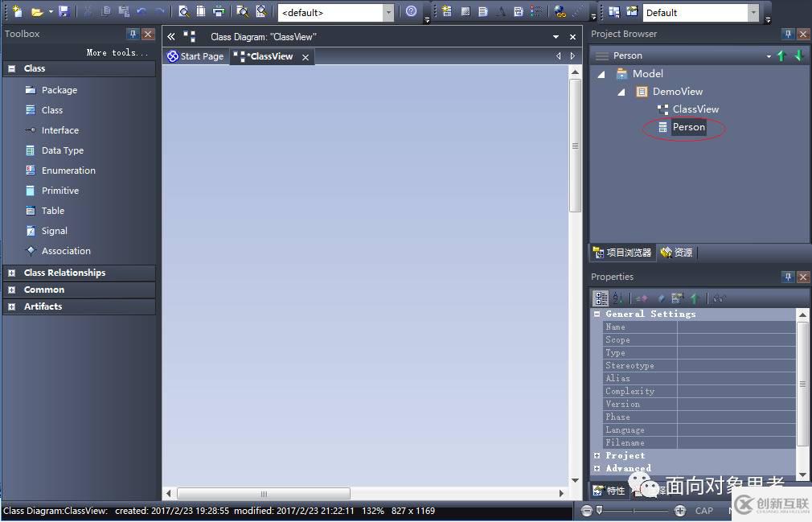Click the Stereotype property value field

pos(736,366)
